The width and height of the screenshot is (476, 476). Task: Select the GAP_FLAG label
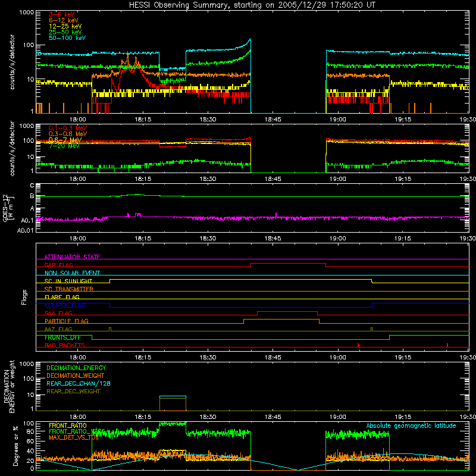(x=58, y=265)
